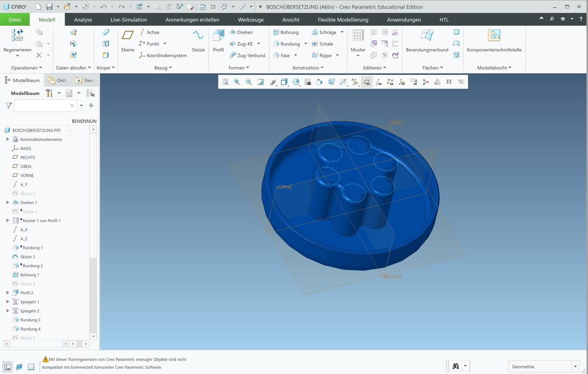Click the funnel filter icon in model tree
Viewport: 588px width, 374px height.
(9, 106)
